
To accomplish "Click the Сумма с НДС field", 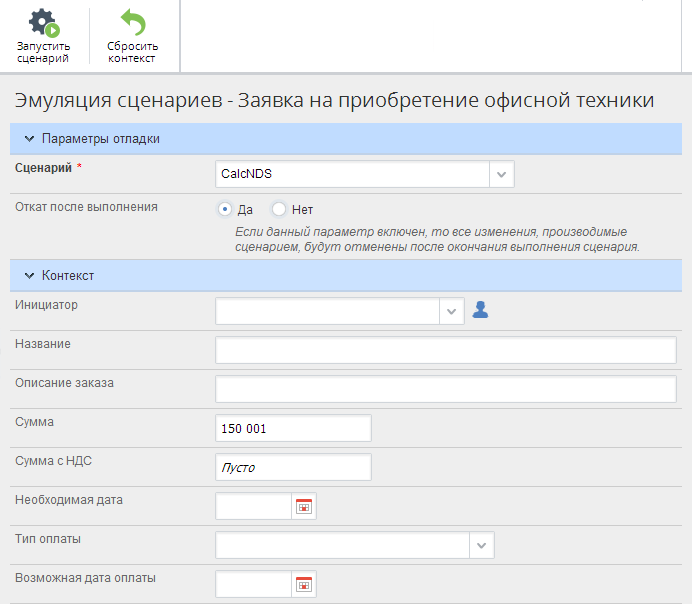I will 293,467.
